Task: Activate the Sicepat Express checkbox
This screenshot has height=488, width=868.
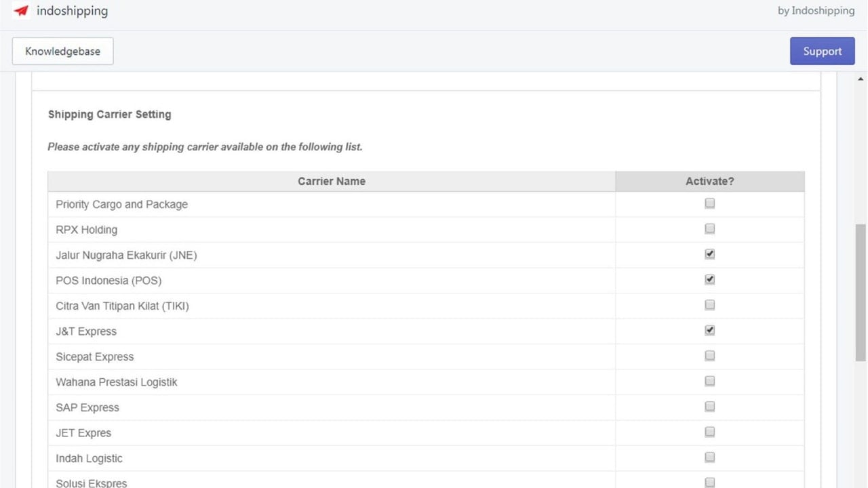Action: point(709,356)
